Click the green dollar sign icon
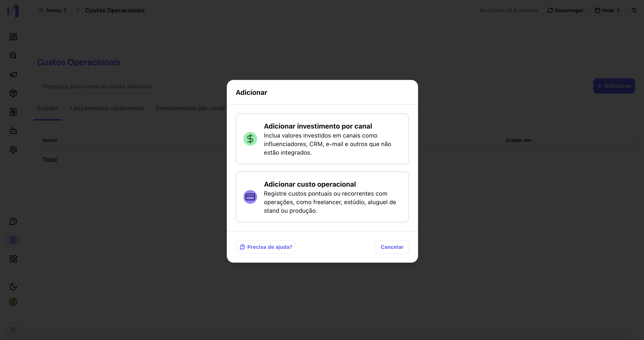The height and width of the screenshot is (340, 644). click(x=250, y=139)
